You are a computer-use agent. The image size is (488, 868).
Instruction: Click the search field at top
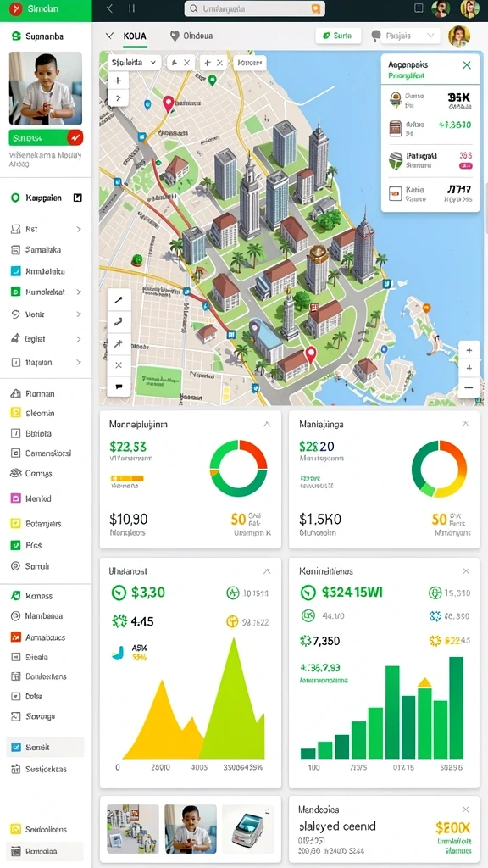pyautogui.click(x=254, y=8)
